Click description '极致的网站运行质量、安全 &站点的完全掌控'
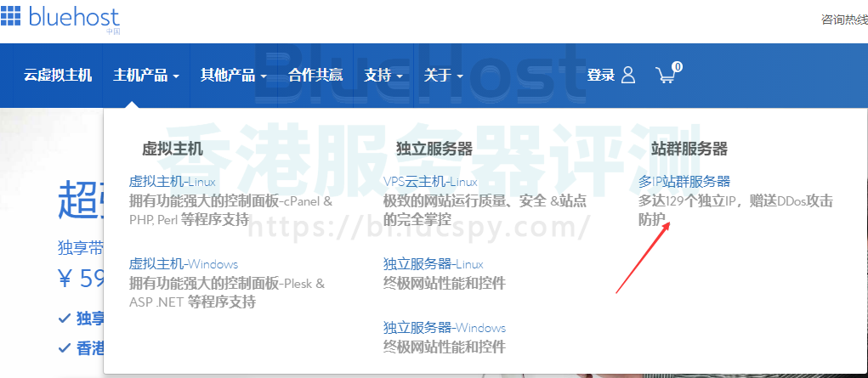Viewport: 868px width, 378px height. [485, 211]
